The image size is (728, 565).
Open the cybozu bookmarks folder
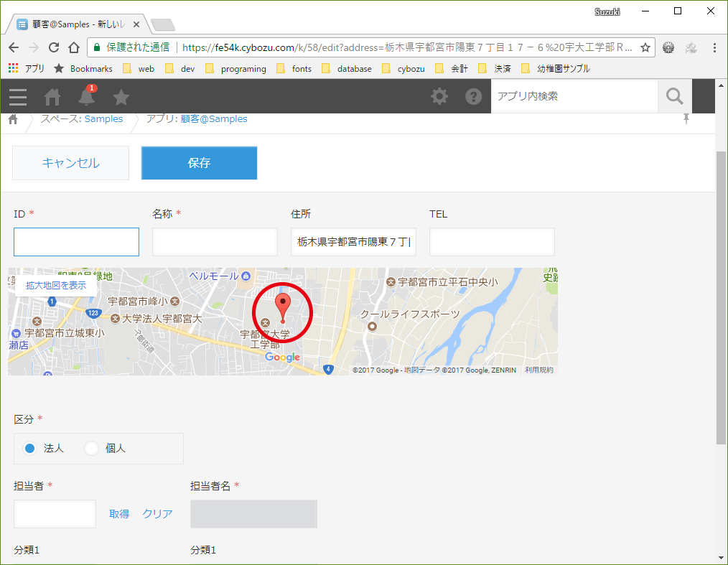pos(403,69)
